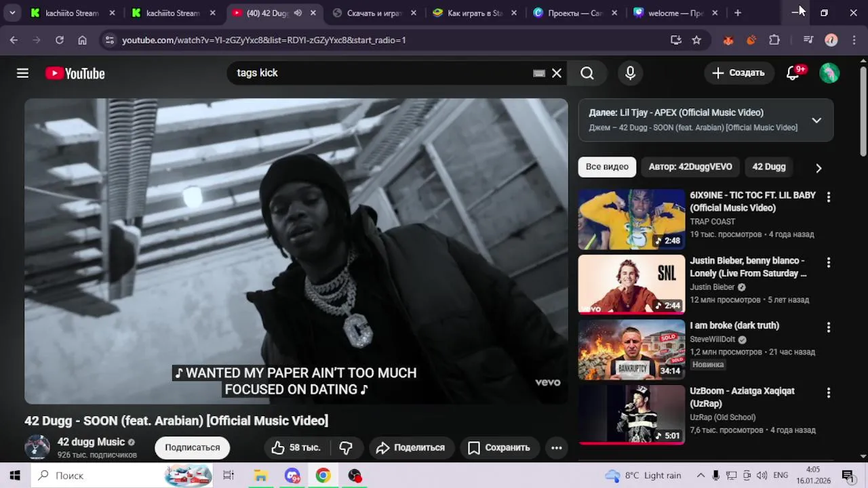Like the video (58 тыс.)

297,447
